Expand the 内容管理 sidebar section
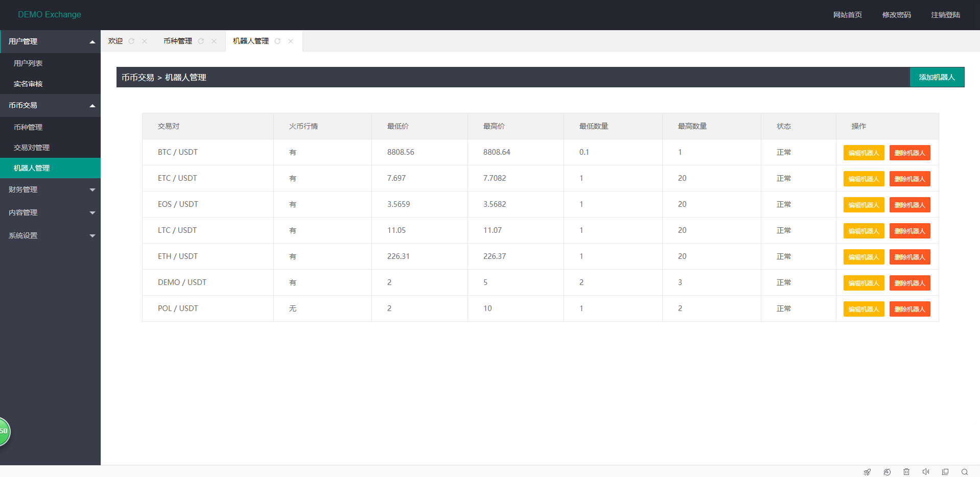The image size is (980, 477). click(x=50, y=212)
